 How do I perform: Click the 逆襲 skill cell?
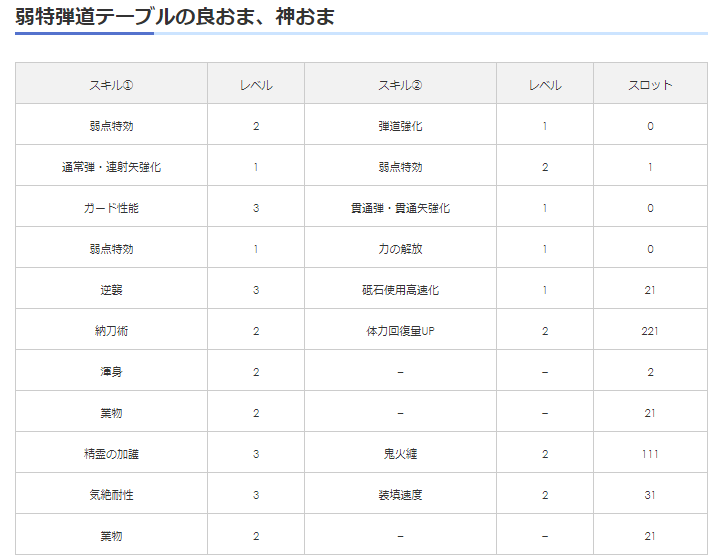[x=111, y=290]
